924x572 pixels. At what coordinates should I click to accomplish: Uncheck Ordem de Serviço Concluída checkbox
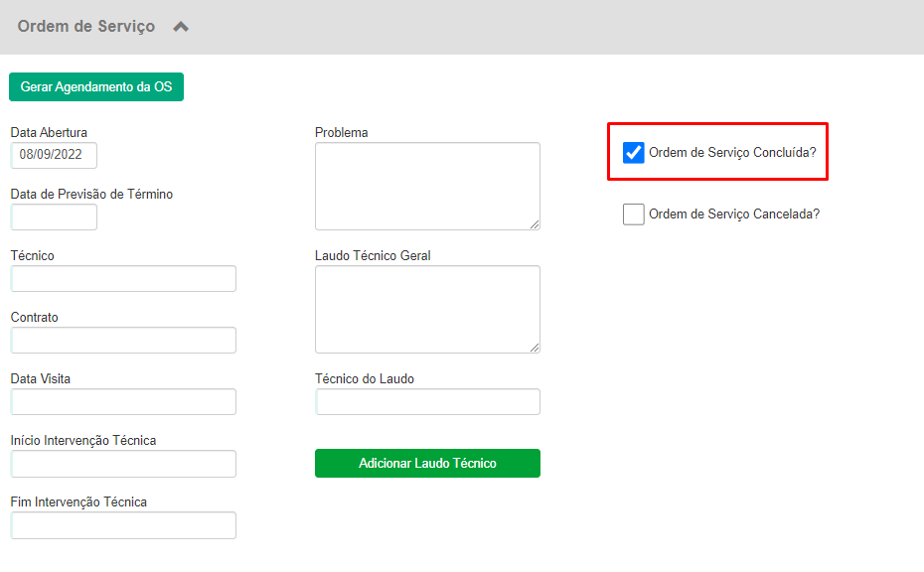(634, 153)
